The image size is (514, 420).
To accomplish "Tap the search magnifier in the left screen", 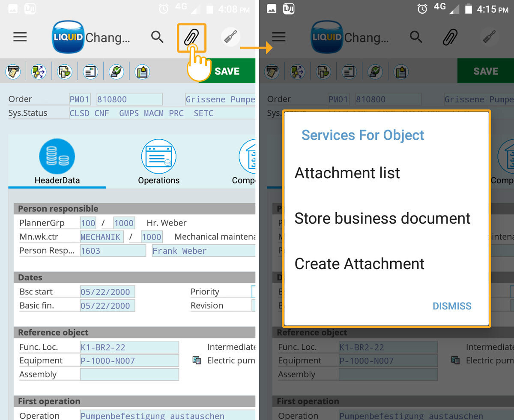I will 157,37.
